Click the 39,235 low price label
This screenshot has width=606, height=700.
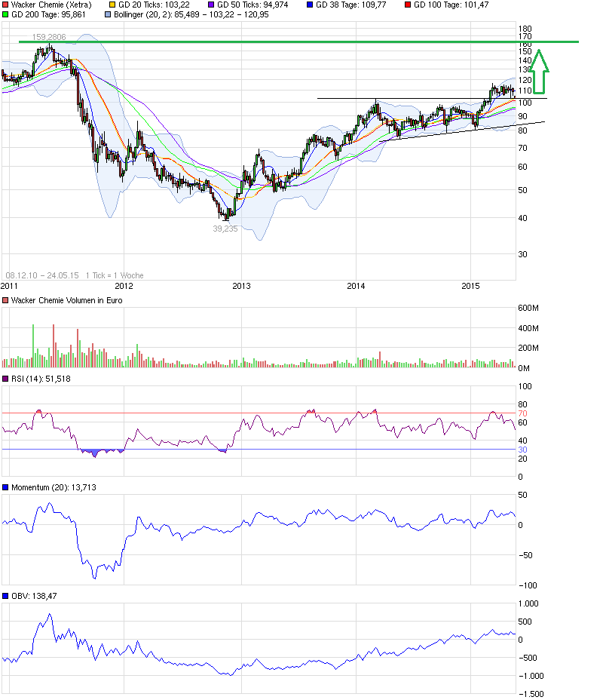pos(225,229)
